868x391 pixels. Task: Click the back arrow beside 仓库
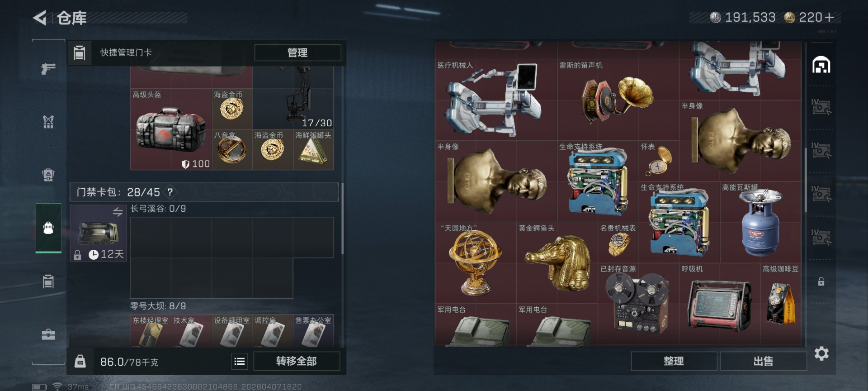click(x=40, y=18)
